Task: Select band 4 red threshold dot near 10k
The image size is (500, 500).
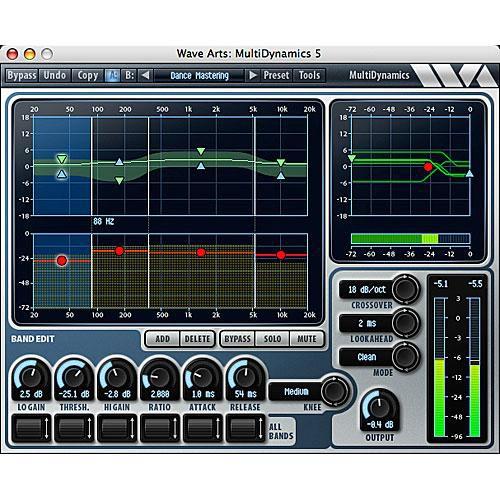Action: tap(281, 255)
